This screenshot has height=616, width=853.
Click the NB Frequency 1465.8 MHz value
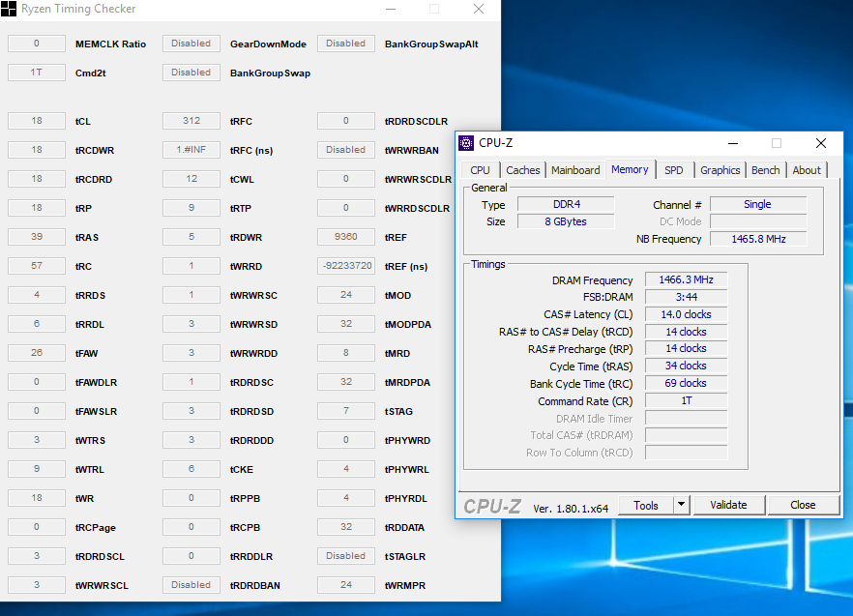758,239
